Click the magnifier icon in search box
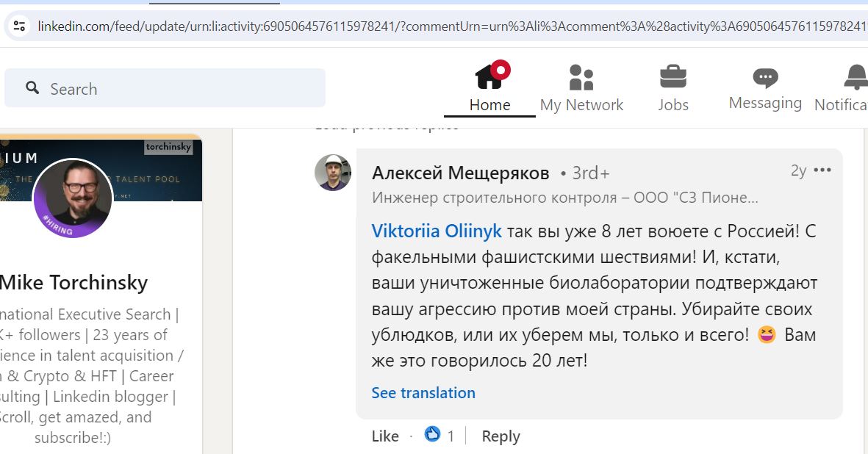Image resolution: width=868 pixels, height=454 pixels. 32,87
